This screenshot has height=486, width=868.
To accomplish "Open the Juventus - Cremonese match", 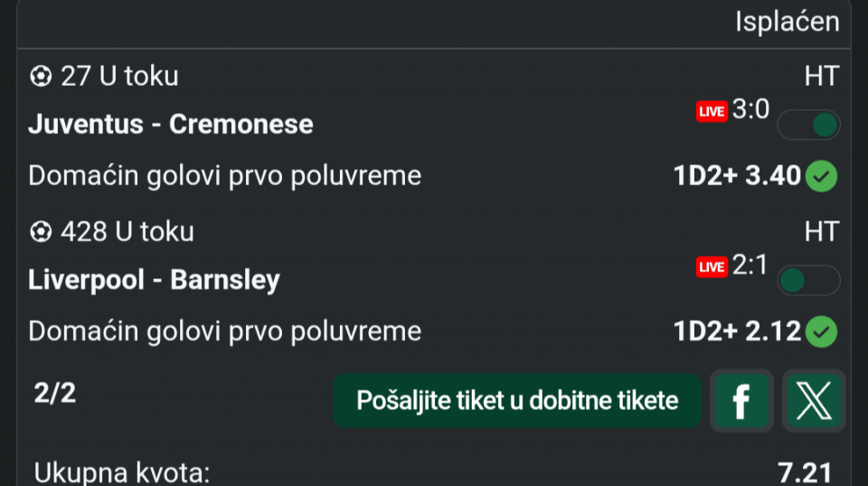I will [171, 124].
